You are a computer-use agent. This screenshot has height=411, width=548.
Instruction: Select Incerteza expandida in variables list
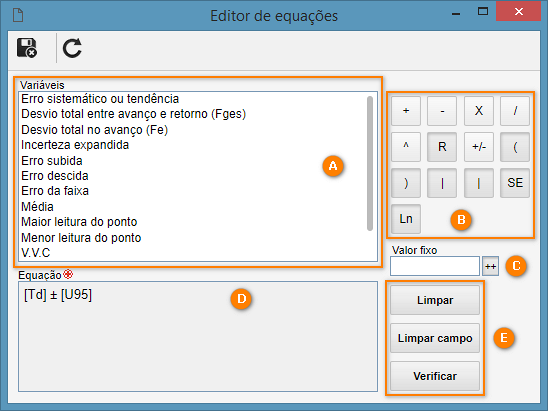coord(75,145)
